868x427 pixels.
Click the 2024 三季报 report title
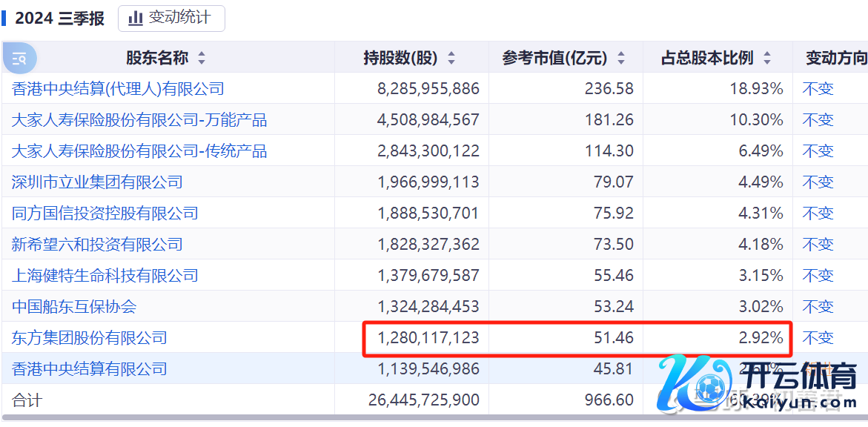[x=60, y=19]
